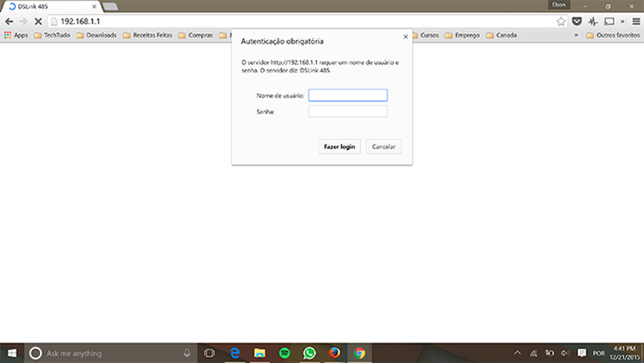Image resolution: width=644 pixels, height=363 pixels.
Task: Open the Apps shortcut in the bookmarks bar
Action: 16,35
